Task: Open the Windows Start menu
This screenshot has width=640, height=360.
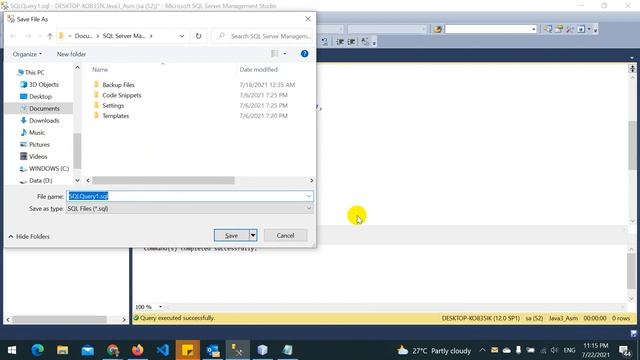Action: [12, 350]
